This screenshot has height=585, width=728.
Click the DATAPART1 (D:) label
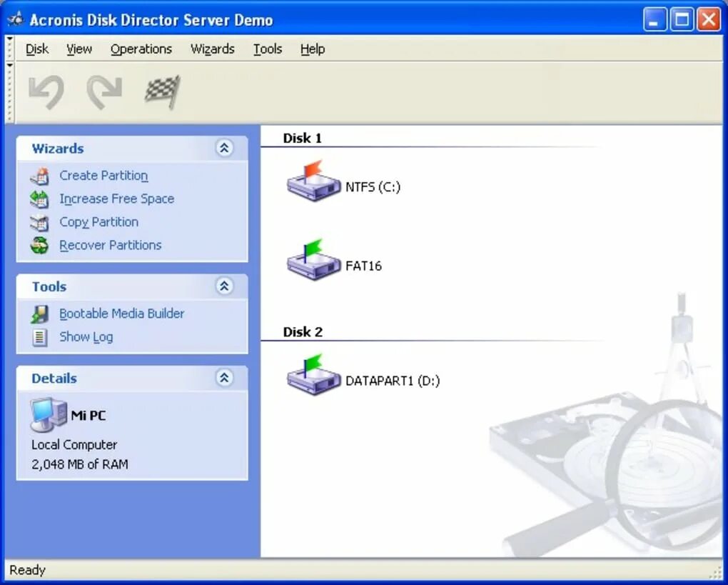393,381
